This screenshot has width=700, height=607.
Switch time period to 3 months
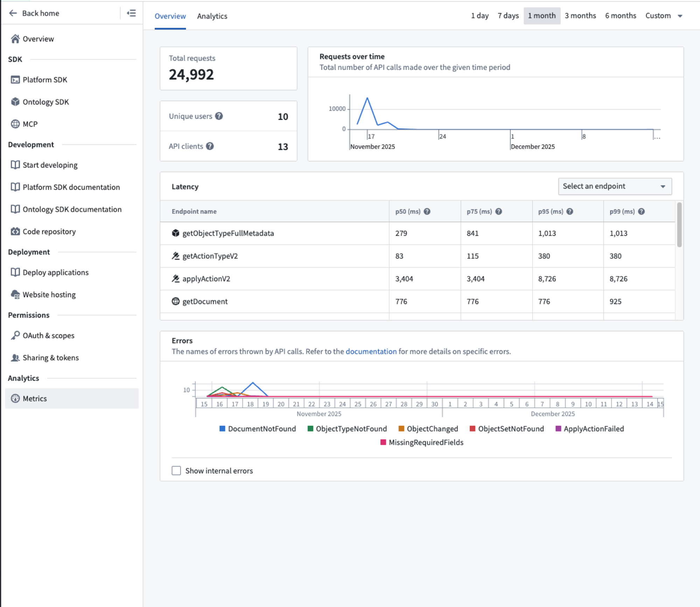pyautogui.click(x=580, y=15)
